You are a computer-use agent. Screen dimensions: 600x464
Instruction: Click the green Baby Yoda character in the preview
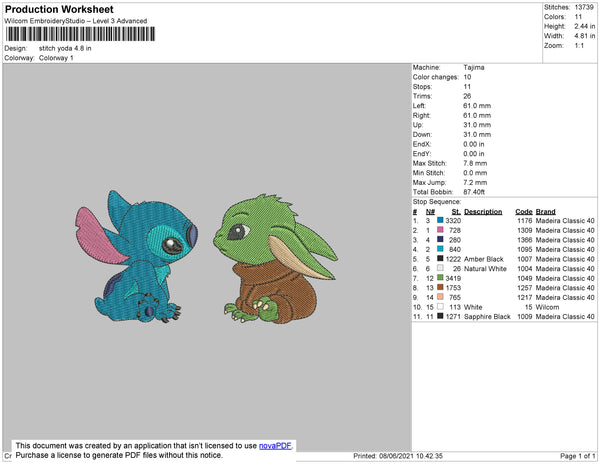[276, 259]
